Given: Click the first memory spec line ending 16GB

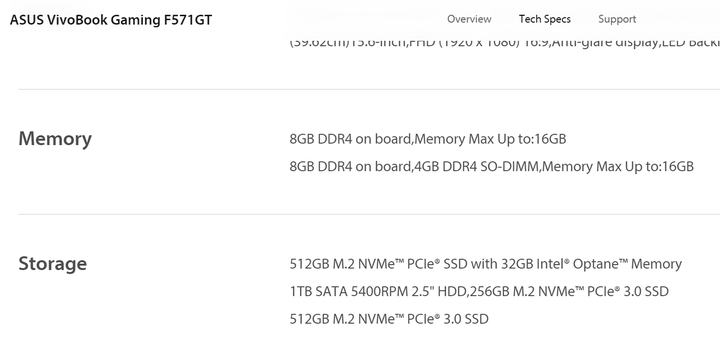Looking at the screenshot, I should 428,139.
